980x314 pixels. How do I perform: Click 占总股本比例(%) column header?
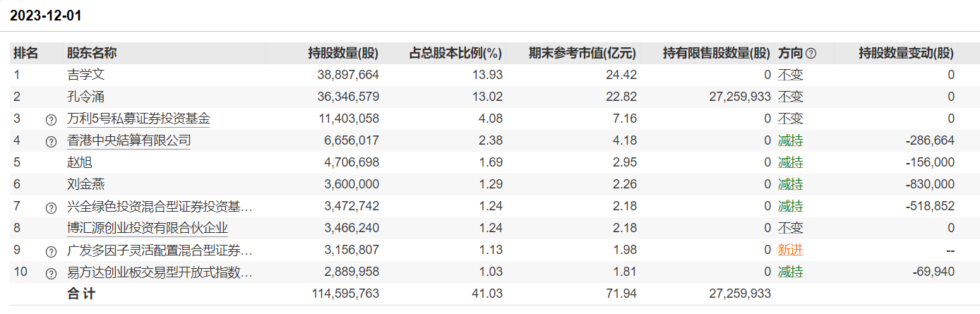(455, 53)
